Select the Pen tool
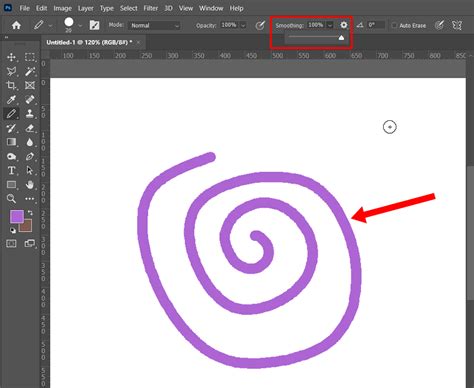The image size is (474, 388). click(30, 156)
